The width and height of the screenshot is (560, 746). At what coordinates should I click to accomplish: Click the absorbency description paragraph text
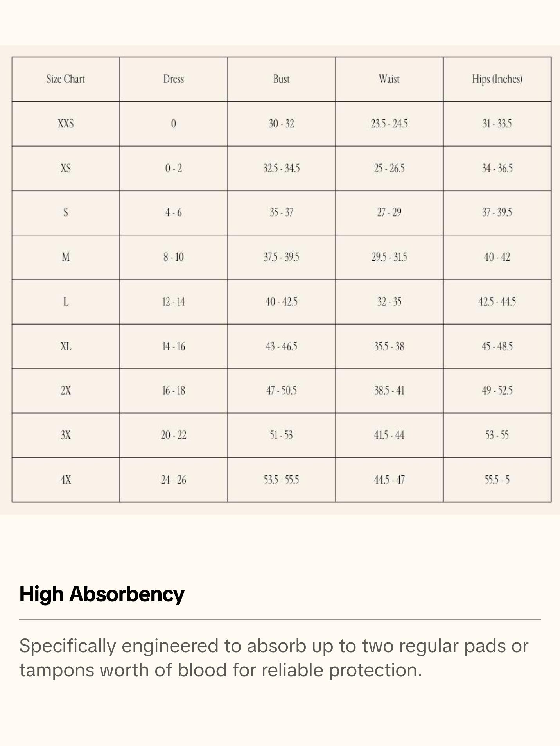point(274,658)
